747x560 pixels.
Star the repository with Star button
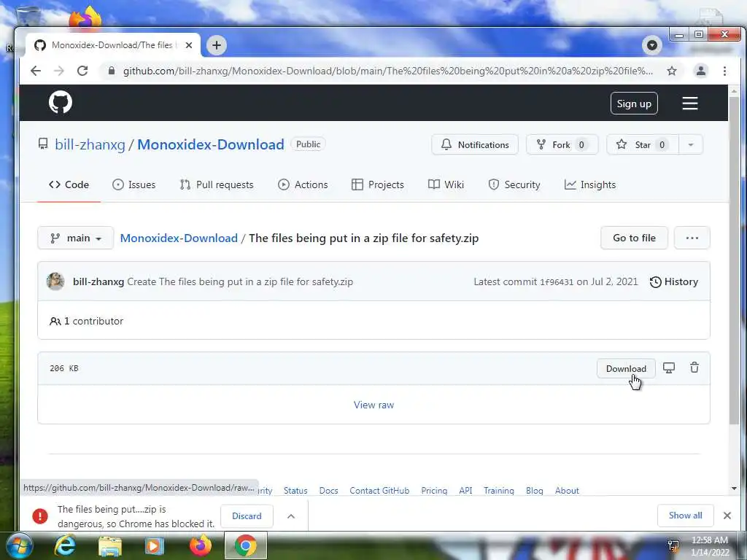642,145
